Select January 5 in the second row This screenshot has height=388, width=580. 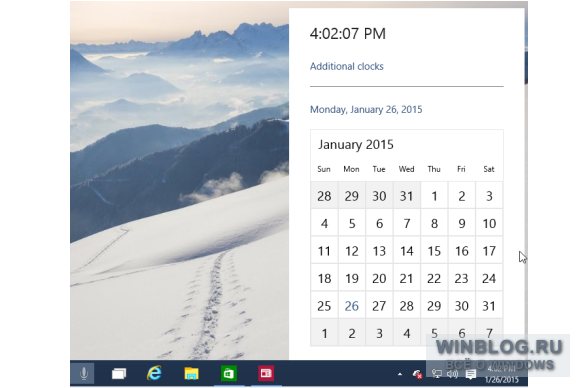351,223
